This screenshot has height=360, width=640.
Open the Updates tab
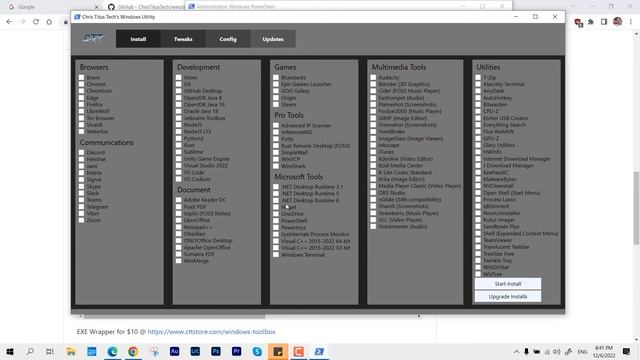pos(273,39)
